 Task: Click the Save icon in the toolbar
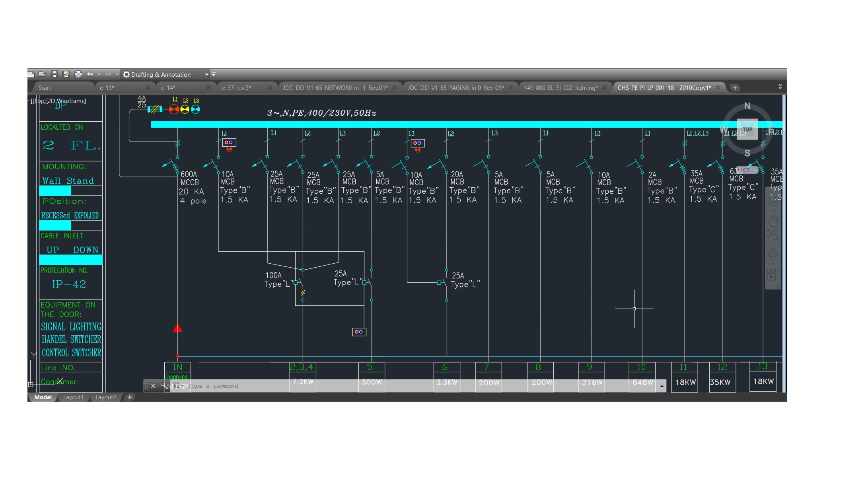(x=54, y=74)
